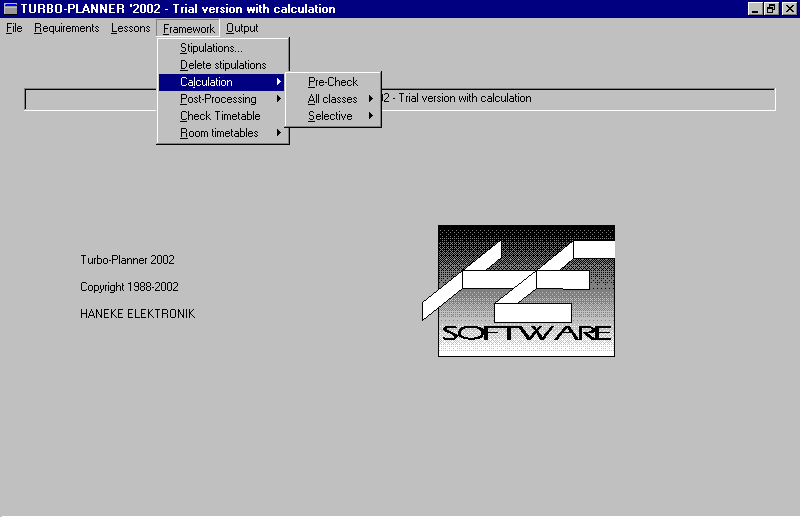Expand the All classes submenu

click(x=333, y=99)
